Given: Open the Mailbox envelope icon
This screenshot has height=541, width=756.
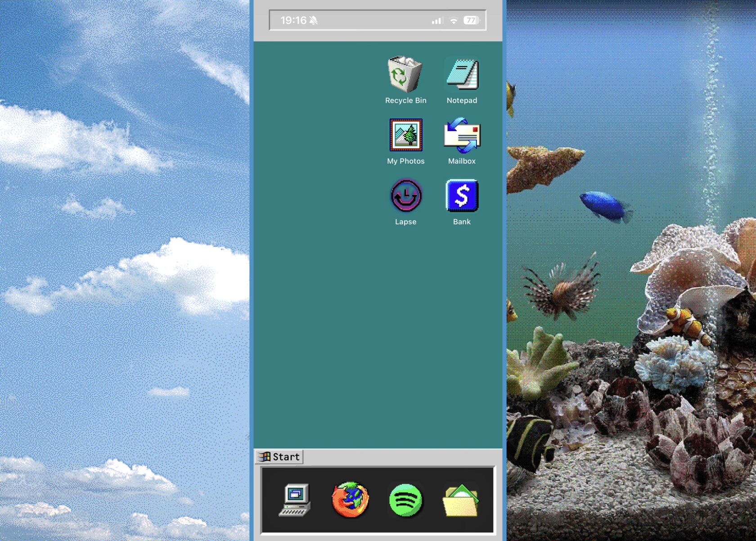Looking at the screenshot, I should point(462,135).
